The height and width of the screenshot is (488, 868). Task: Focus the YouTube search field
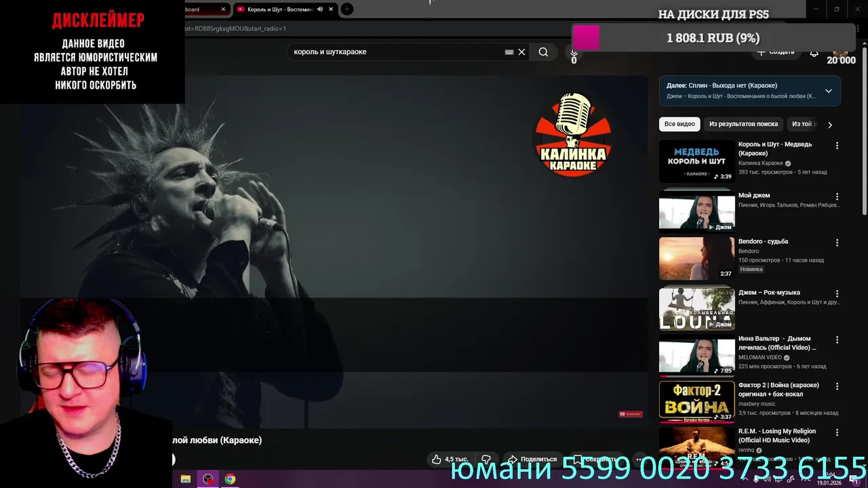(397, 52)
